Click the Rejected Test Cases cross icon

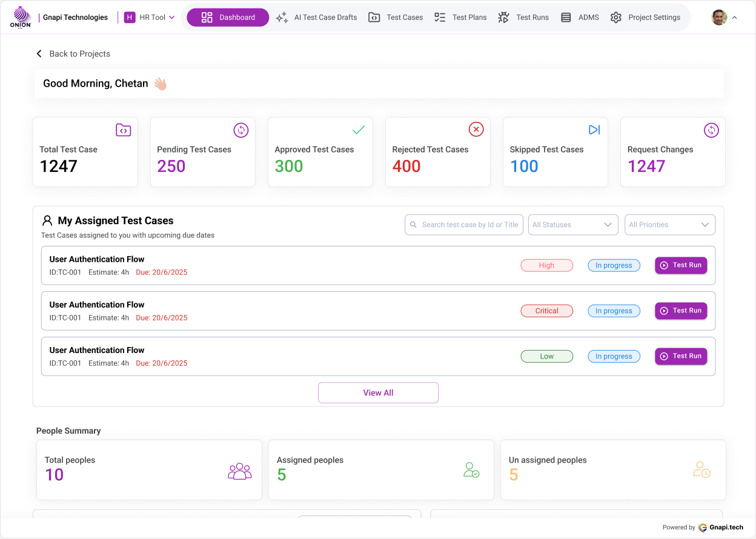(476, 130)
